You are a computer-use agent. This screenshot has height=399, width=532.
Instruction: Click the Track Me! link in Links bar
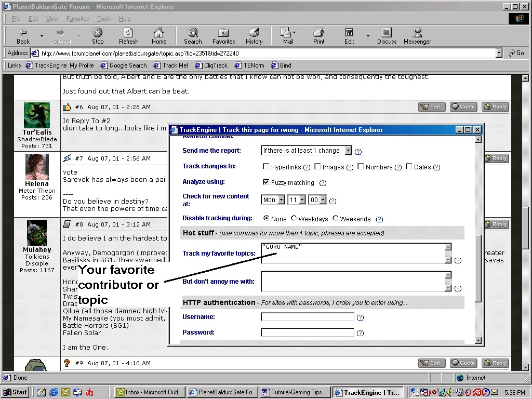(x=171, y=65)
